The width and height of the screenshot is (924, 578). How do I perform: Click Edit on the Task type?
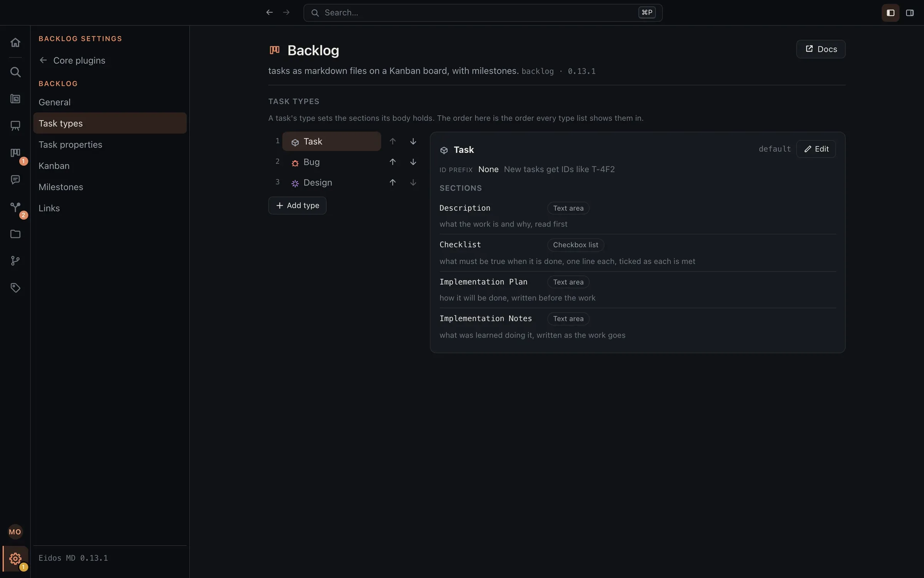(x=816, y=149)
